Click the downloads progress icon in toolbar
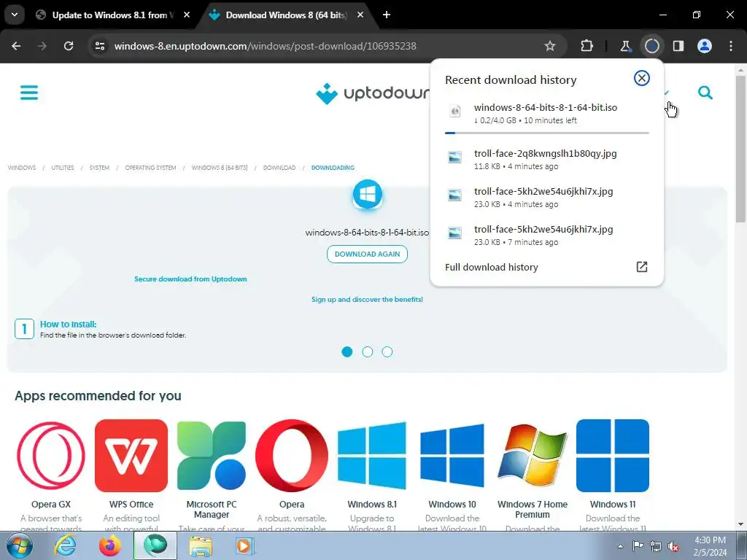 pyautogui.click(x=651, y=46)
